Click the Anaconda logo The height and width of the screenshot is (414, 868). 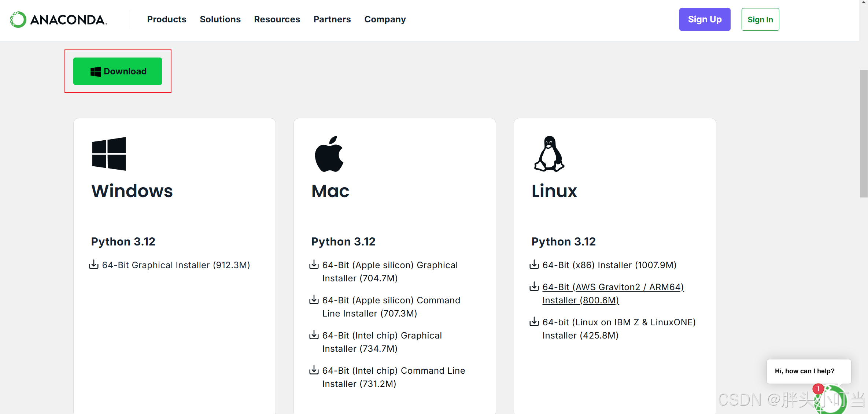(x=59, y=19)
